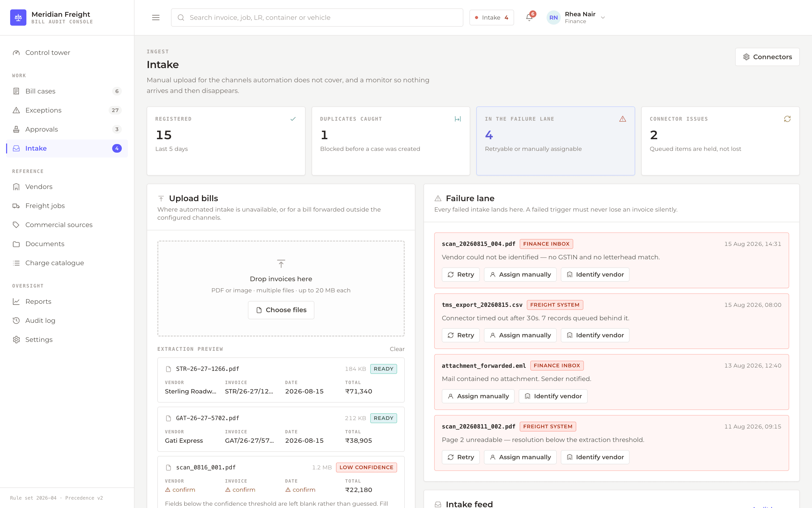Open Charge catalogue page

(67, 263)
